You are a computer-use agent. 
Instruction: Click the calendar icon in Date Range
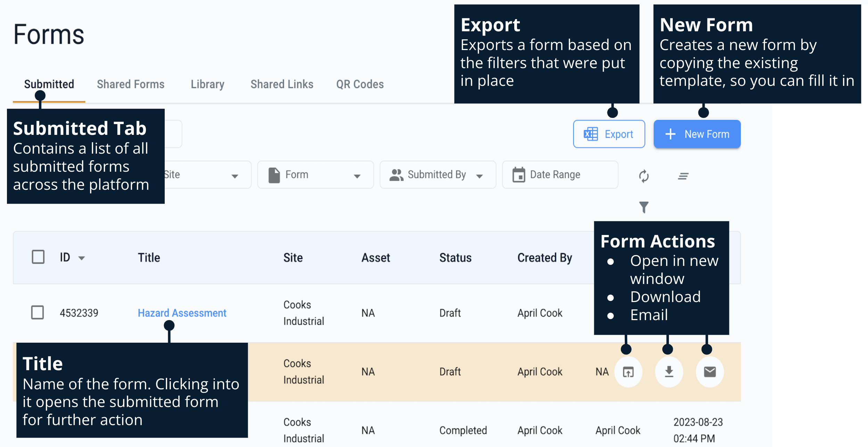tap(518, 175)
